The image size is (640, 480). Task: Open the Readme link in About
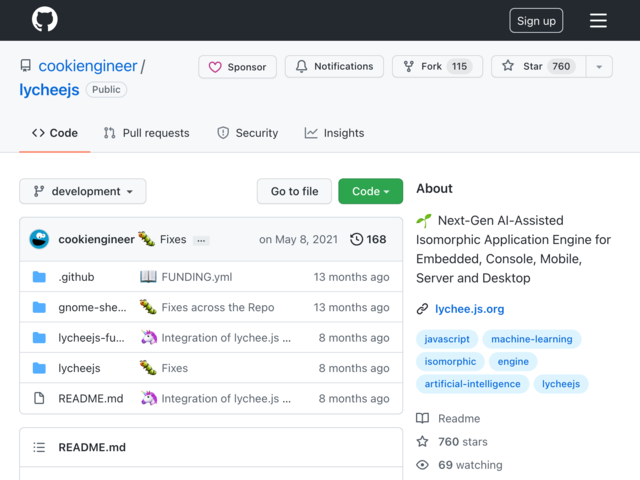[448, 418]
